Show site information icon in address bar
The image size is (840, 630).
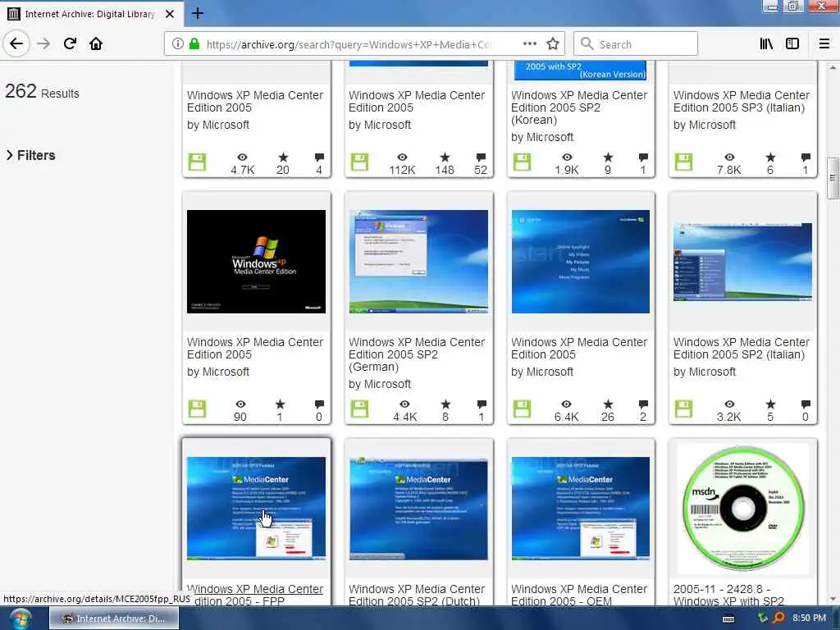(x=177, y=44)
